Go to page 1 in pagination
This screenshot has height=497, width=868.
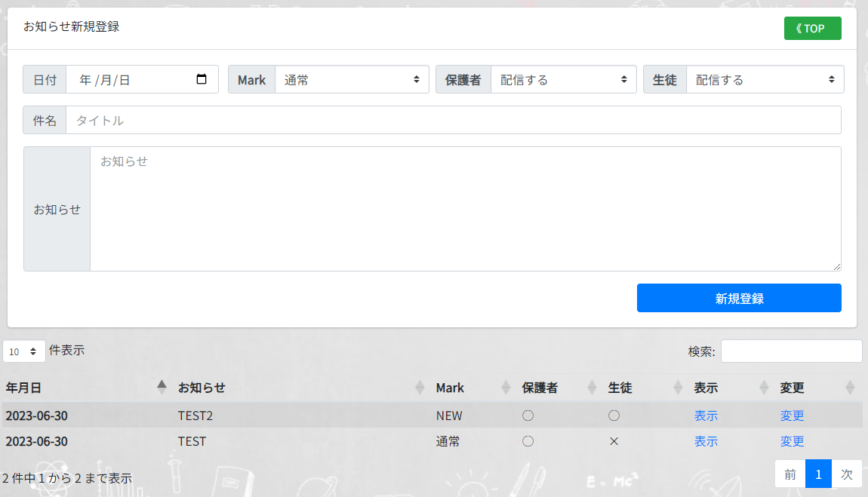click(x=818, y=474)
